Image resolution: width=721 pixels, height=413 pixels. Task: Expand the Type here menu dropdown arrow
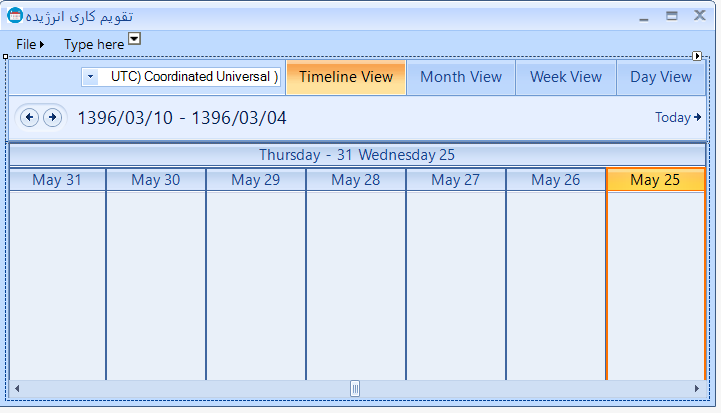coord(134,39)
